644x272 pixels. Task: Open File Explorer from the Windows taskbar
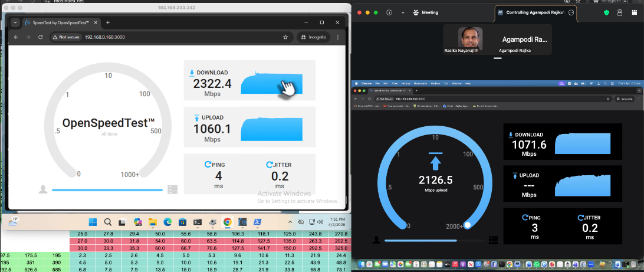pyautogui.click(x=152, y=222)
